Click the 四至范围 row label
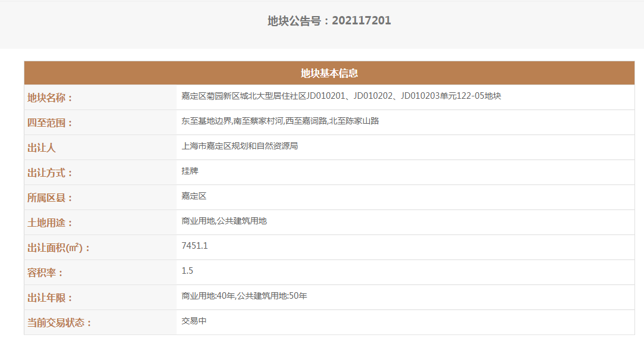This screenshot has height=341, width=644. tap(50, 123)
